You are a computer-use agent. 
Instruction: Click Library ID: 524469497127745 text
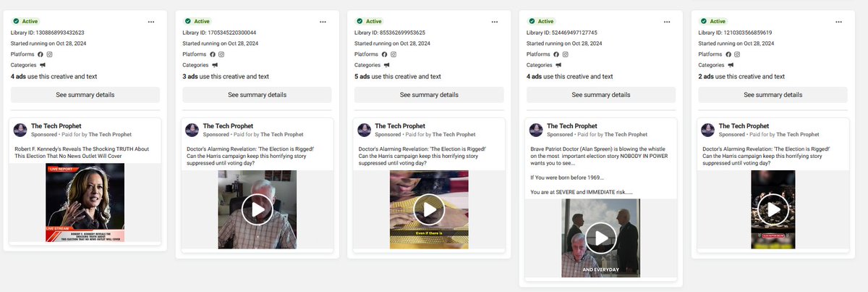click(x=562, y=33)
